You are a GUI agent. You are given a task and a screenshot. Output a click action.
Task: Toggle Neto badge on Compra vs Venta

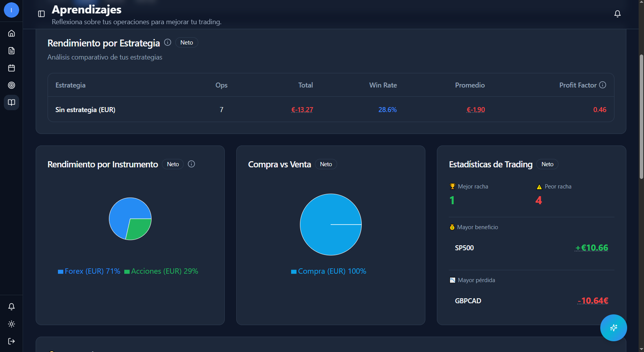click(326, 164)
